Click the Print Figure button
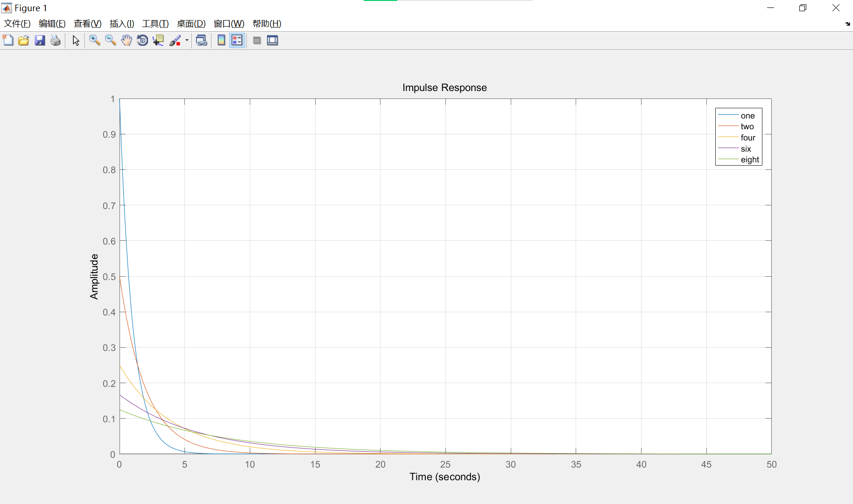This screenshot has height=504, width=853. point(56,41)
